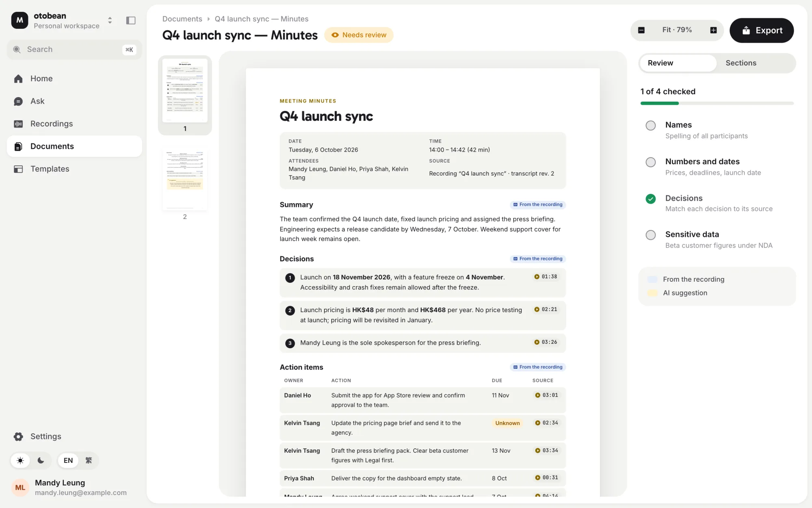Click Decisions' From the recording tag
The image size is (812, 508).
pyautogui.click(x=538, y=259)
